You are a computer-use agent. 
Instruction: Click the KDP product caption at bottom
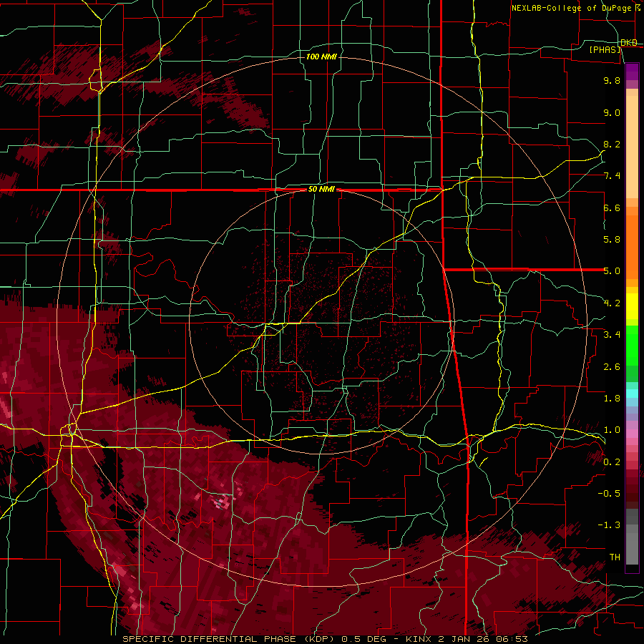coord(325,639)
